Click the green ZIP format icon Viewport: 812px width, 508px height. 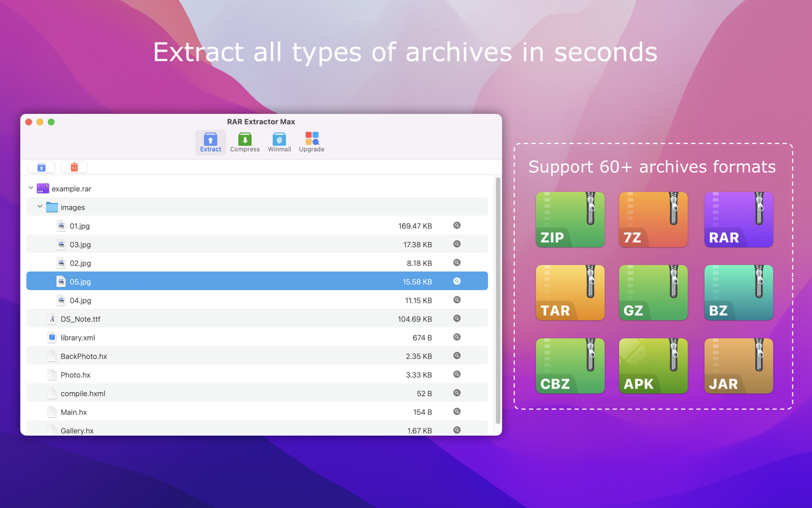click(x=570, y=220)
